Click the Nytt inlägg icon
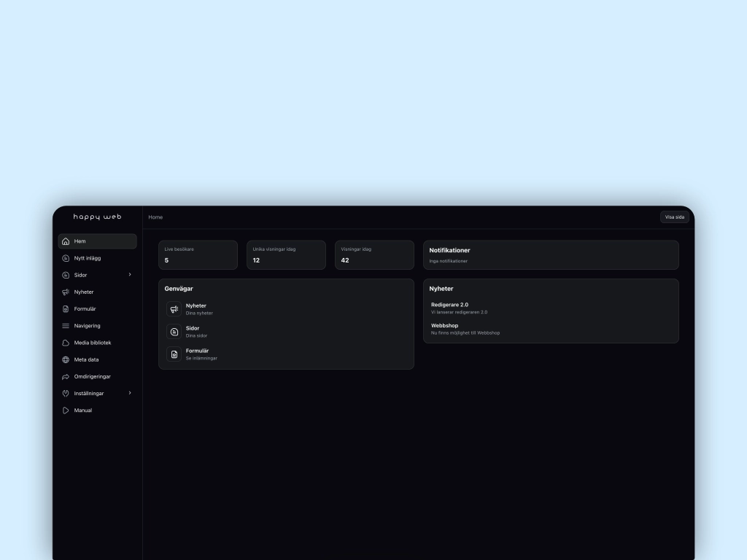This screenshot has height=560, width=747. click(66, 258)
